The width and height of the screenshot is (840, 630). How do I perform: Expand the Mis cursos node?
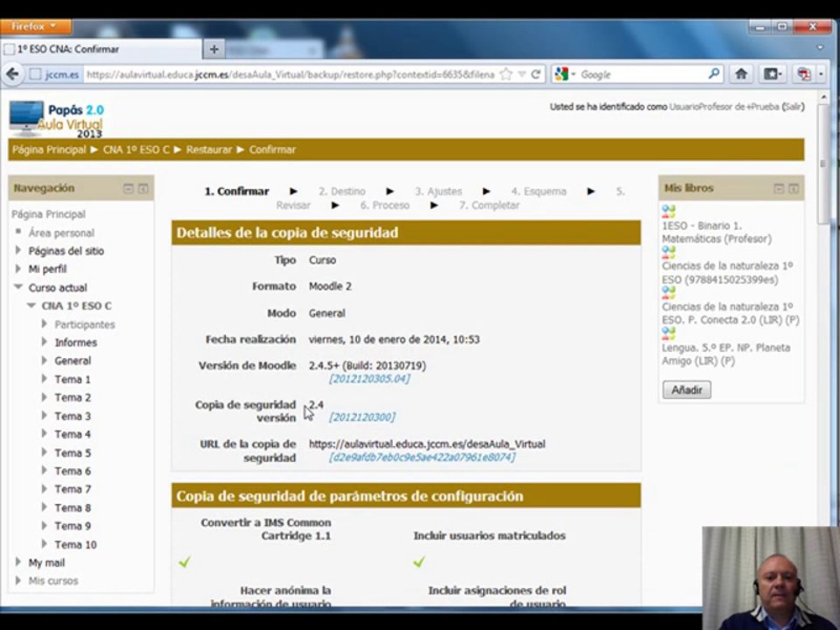pyautogui.click(x=18, y=580)
